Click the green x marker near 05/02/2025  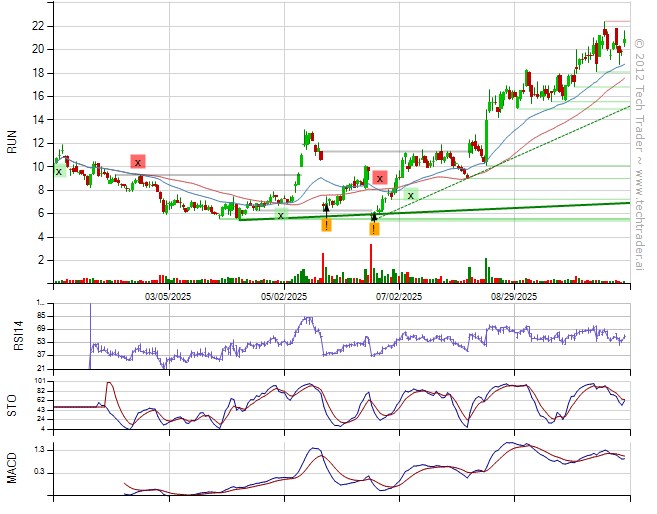(x=281, y=215)
